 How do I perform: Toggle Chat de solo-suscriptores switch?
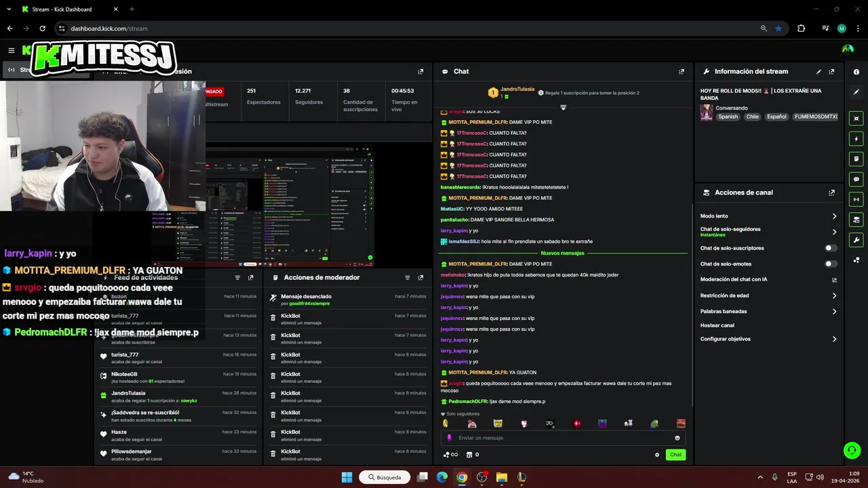point(830,248)
